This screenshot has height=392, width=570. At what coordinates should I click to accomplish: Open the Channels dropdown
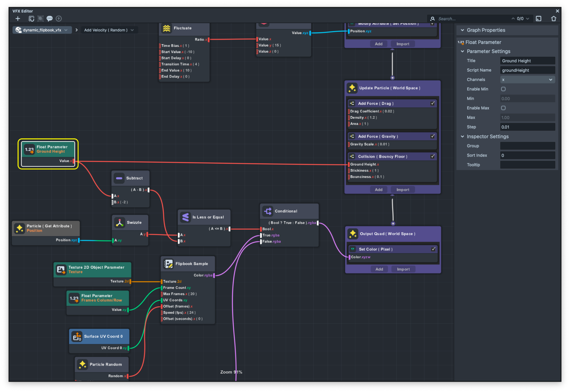tap(527, 80)
